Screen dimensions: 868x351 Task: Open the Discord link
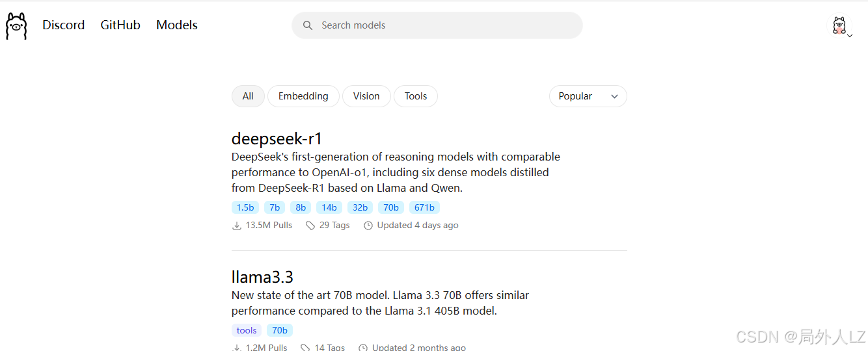point(64,25)
